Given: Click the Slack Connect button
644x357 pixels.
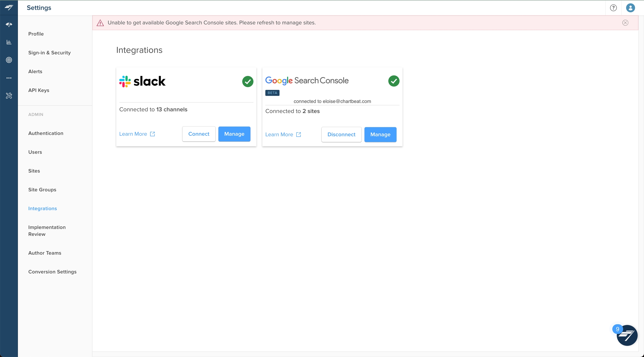Looking at the screenshot, I should 199,134.
